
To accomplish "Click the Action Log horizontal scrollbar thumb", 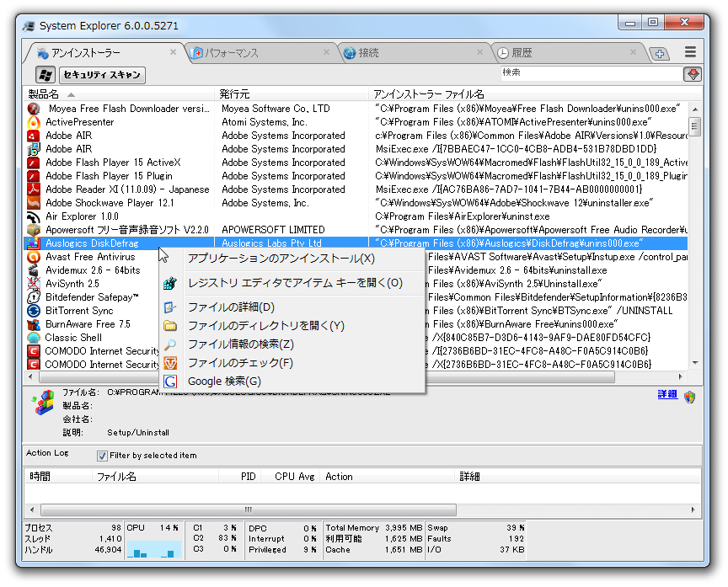I will 249,510.
